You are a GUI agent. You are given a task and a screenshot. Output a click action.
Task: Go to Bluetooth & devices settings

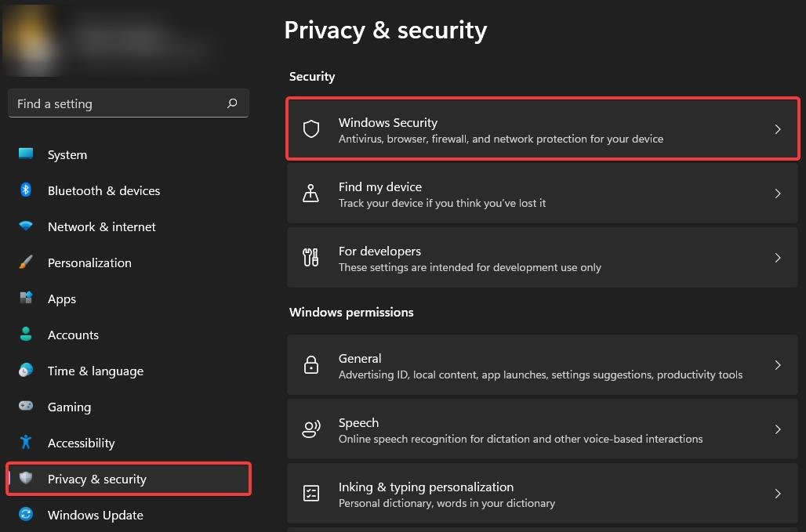[x=129, y=190]
